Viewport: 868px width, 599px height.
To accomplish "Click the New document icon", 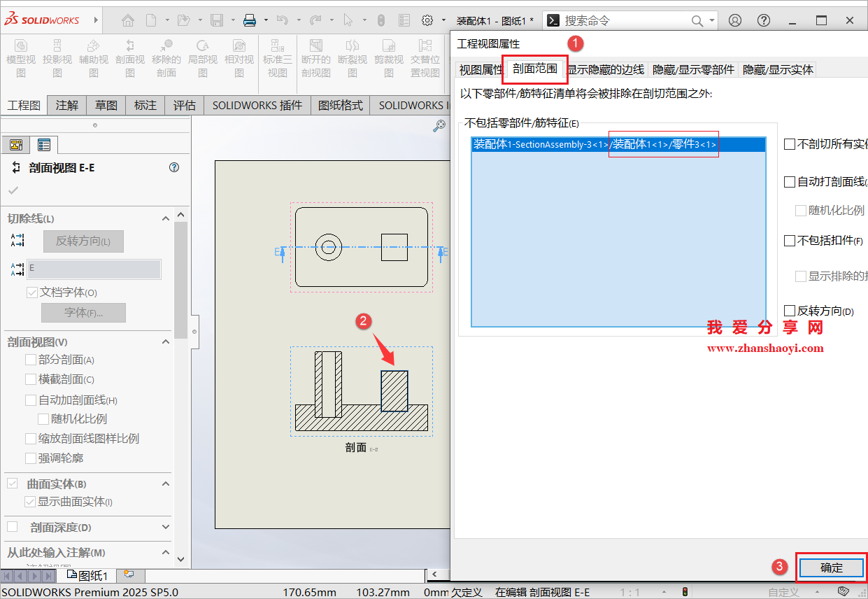I will click(x=151, y=20).
